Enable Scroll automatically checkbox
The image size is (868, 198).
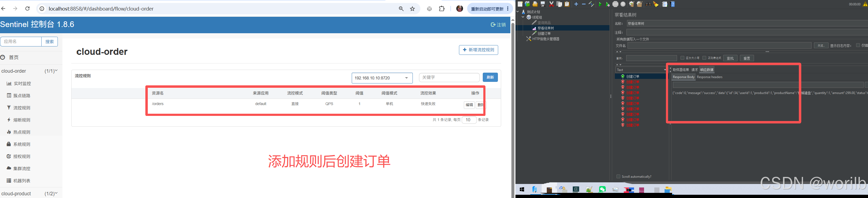click(618, 176)
